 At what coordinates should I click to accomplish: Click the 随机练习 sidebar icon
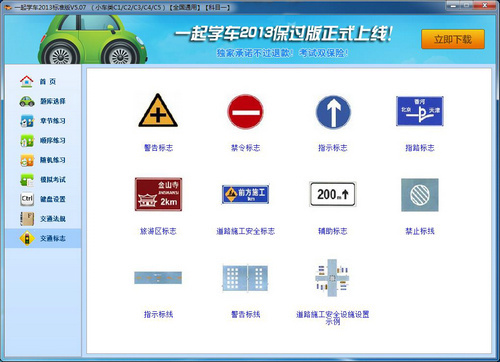27,160
